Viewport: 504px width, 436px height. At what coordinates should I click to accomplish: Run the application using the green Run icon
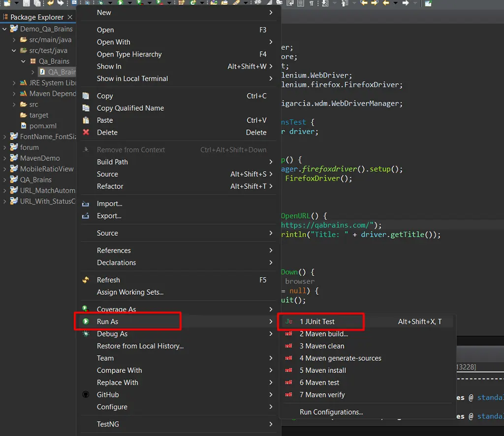(120, 4)
